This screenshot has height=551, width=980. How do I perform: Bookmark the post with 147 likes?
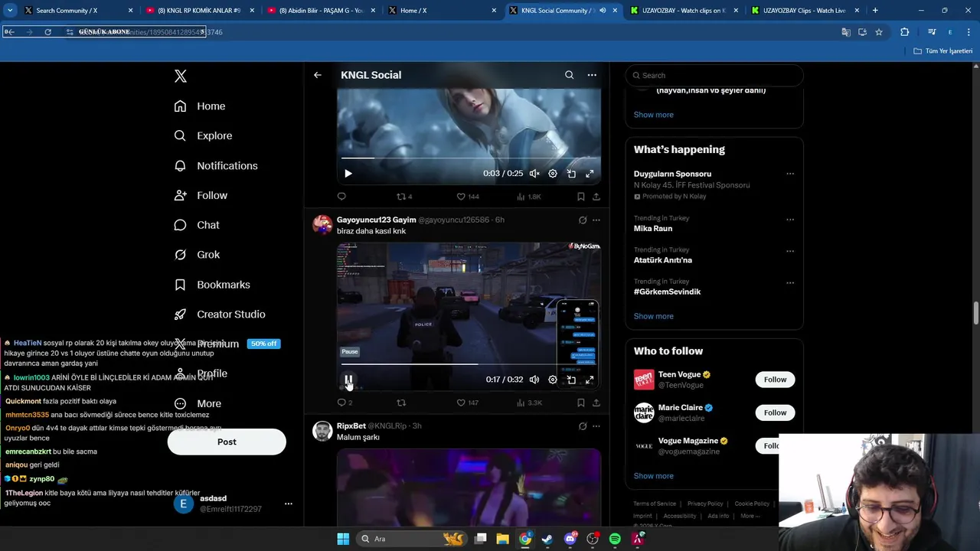[x=581, y=403]
